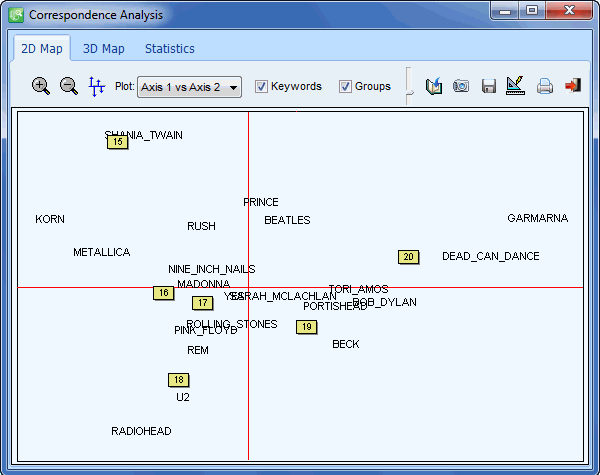Click the GARMARNA keyword label
The width and height of the screenshot is (600, 475).
(x=537, y=219)
